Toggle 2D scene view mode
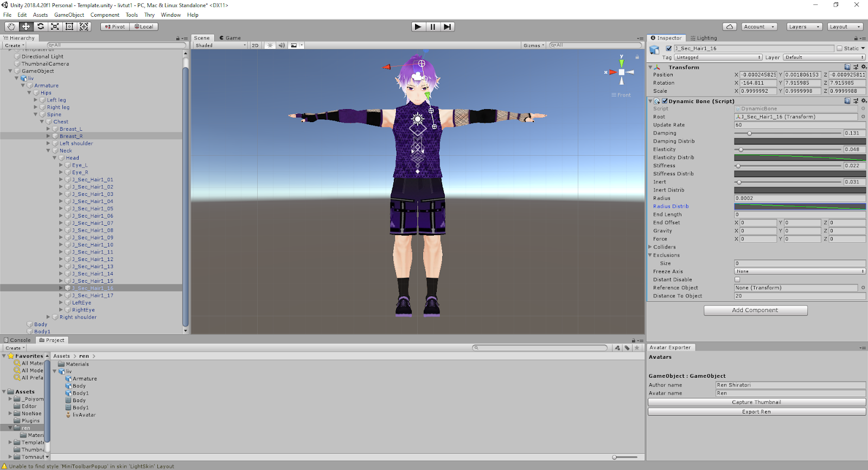The image size is (868, 470). click(255, 46)
